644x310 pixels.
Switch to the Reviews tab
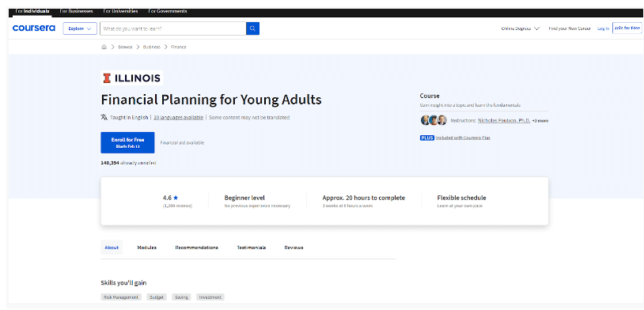click(294, 248)
